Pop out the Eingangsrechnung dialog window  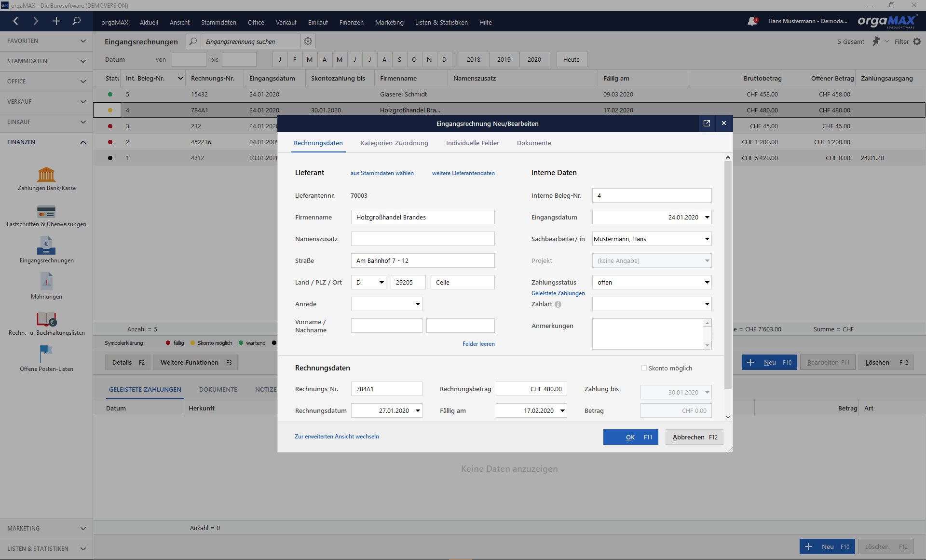[x=707, y=123]
